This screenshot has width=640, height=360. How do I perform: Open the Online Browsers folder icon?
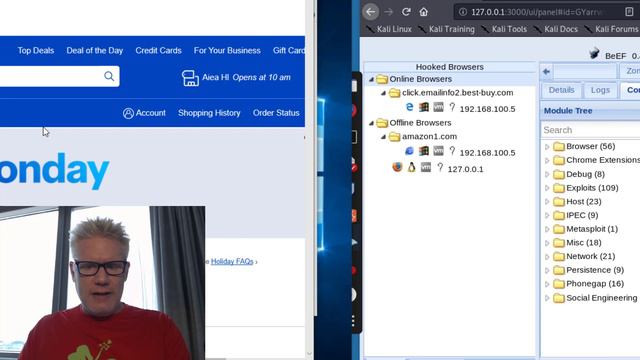pyautogui.click(x=382, y=79)
